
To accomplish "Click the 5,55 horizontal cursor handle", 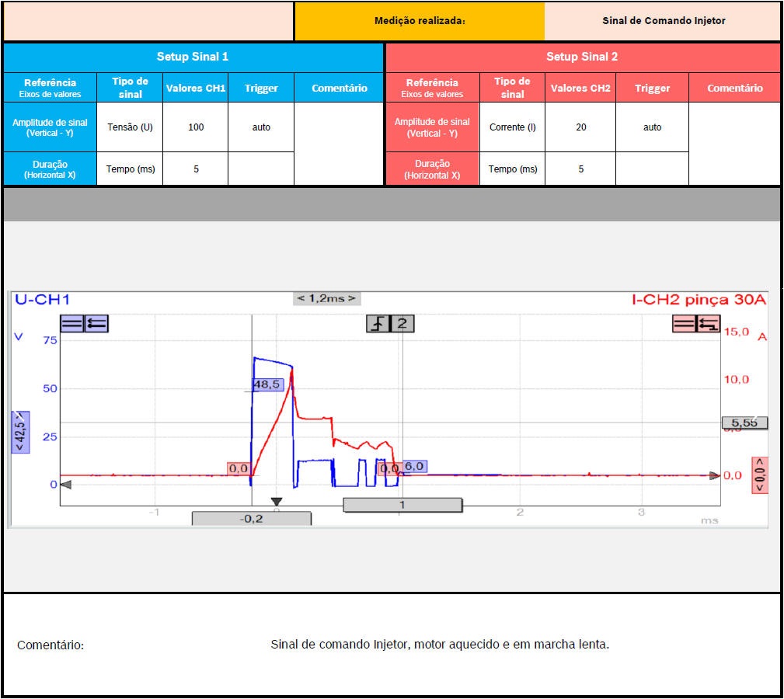I will click(x=744, y=423).
